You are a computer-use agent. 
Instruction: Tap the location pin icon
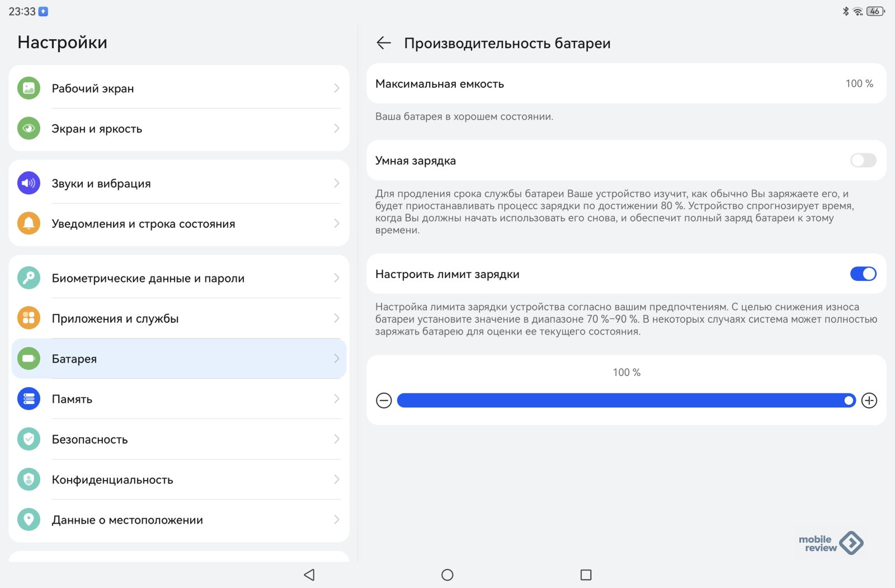(29, 520)
